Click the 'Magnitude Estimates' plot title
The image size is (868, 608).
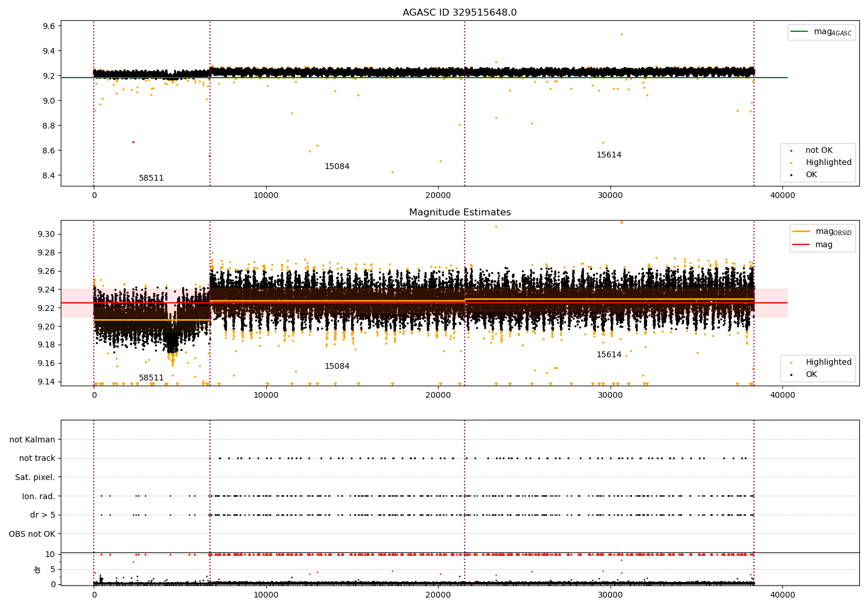[459, 213]
